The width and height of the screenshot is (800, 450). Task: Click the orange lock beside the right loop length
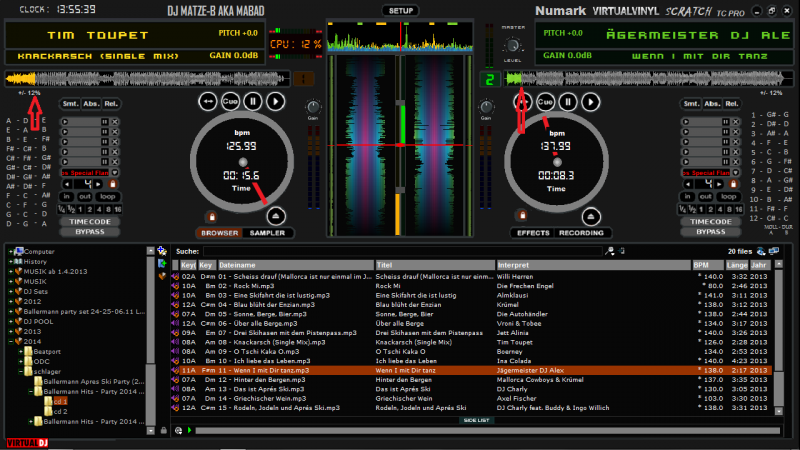(x=734, y=184)
